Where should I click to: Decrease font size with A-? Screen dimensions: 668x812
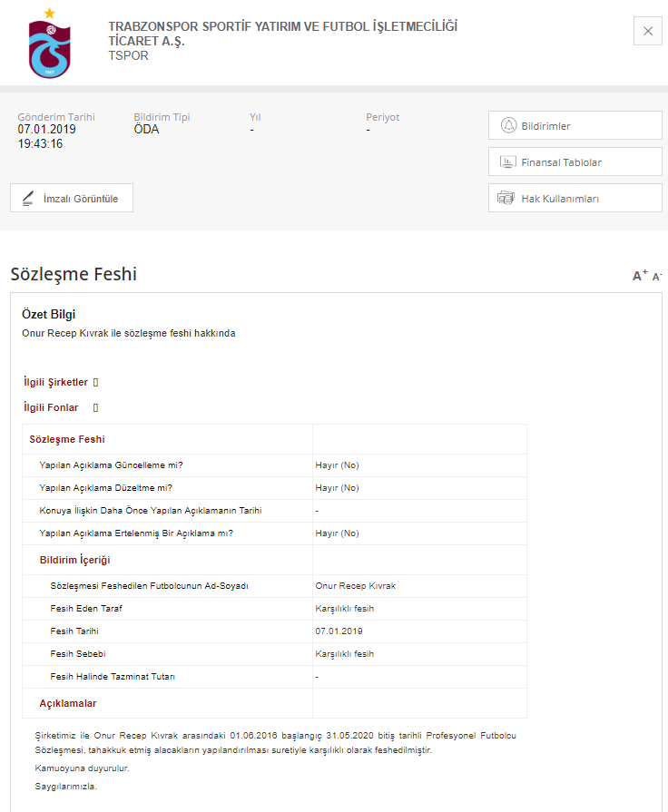[657, 277]
